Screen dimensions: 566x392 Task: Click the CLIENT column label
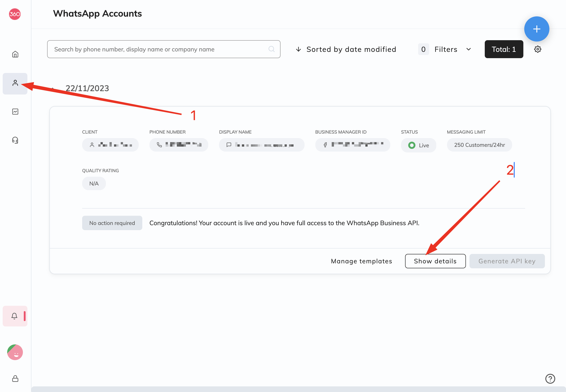tap(90, 132)
